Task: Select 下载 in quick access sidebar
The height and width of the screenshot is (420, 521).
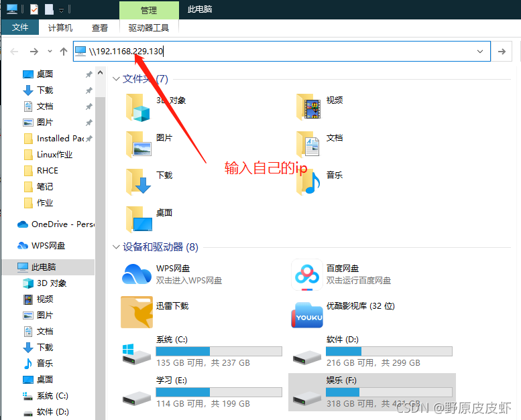Action: click(45, 90)
